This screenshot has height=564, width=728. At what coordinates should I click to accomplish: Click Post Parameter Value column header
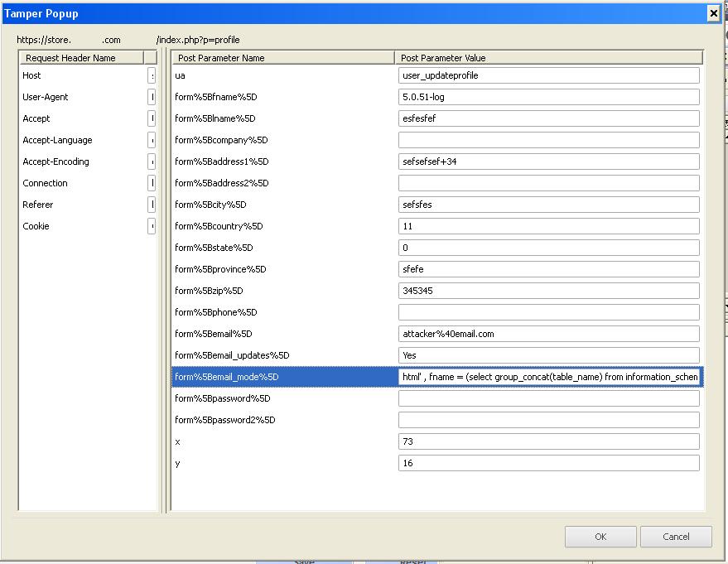548,58
